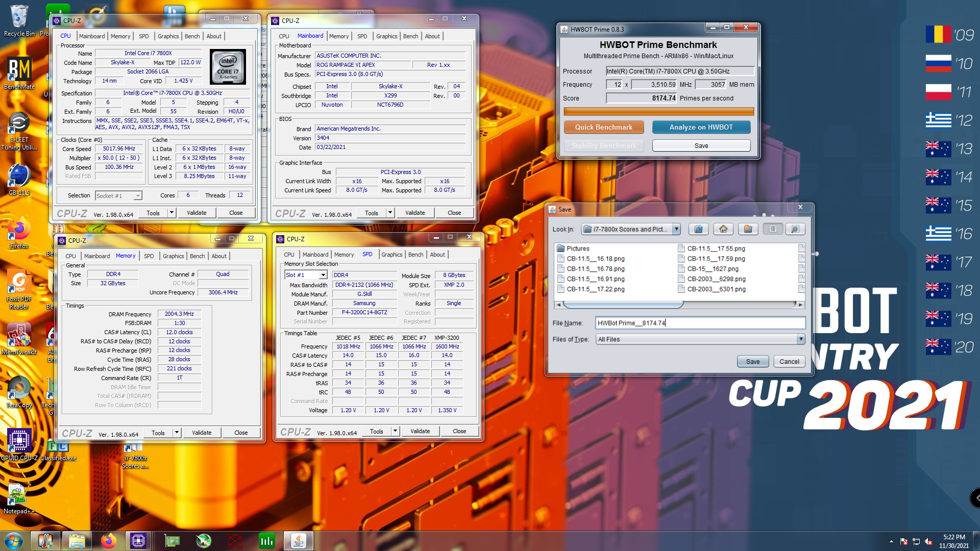This screenshot has width=980, height=551.
Task: Create a new folder in Save dialog
Action: [748, 229]
